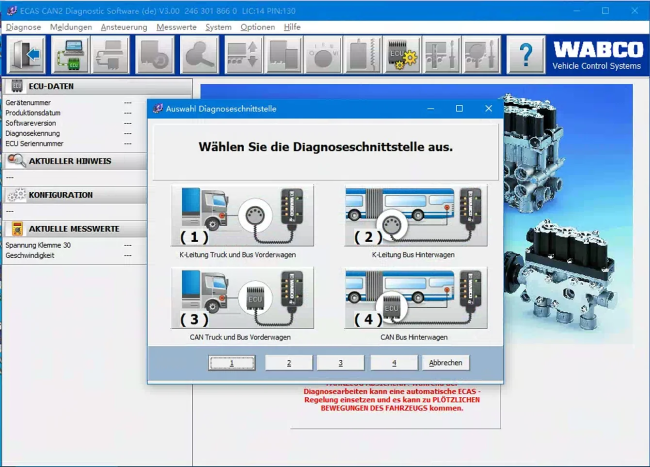
Task: Open help with the question mark icon
Action: [526, 54]
